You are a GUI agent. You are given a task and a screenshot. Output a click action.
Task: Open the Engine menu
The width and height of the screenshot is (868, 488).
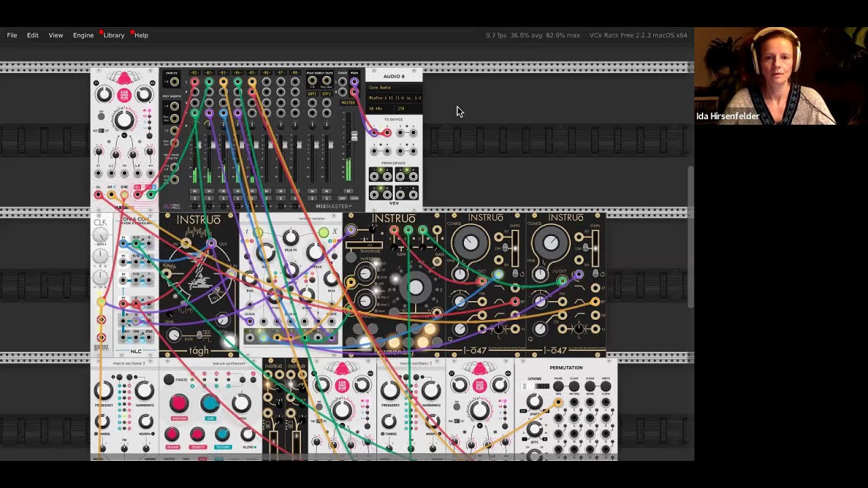pos(83,35)
